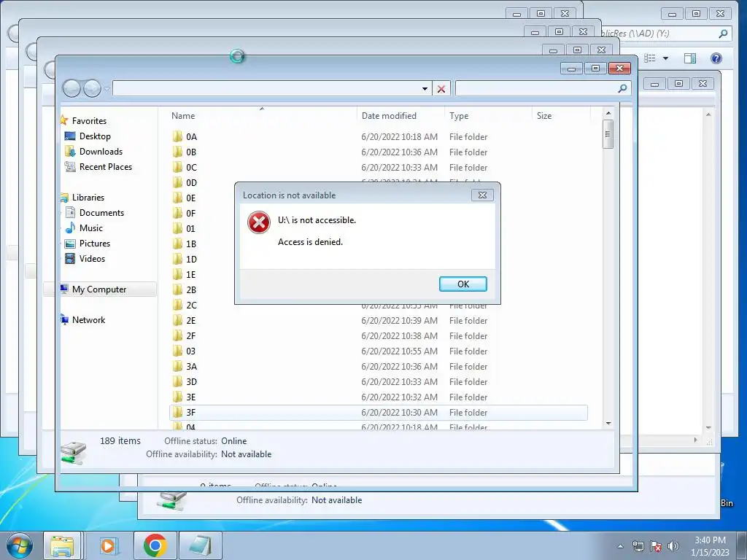Image resolution: width=747 pixels, height=560 pixels.
Task: Click the file list scroll up arrow
Action: coord(608,113)
